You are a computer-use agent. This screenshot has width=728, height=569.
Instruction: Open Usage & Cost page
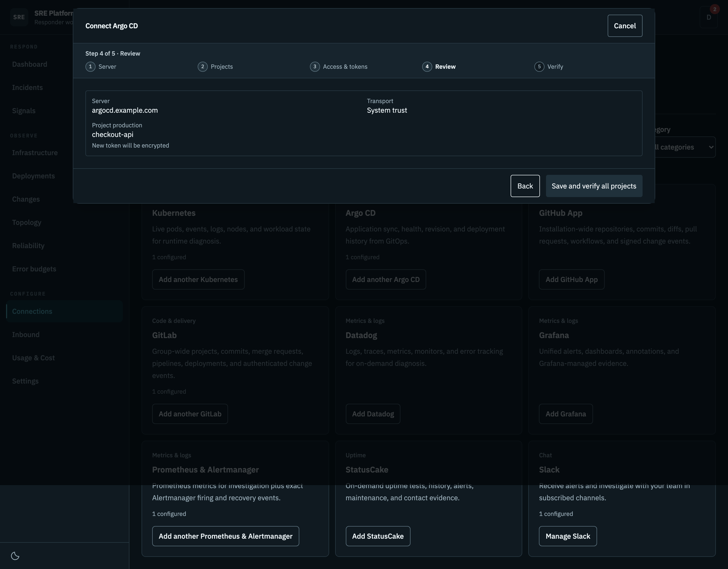(64, 358)
